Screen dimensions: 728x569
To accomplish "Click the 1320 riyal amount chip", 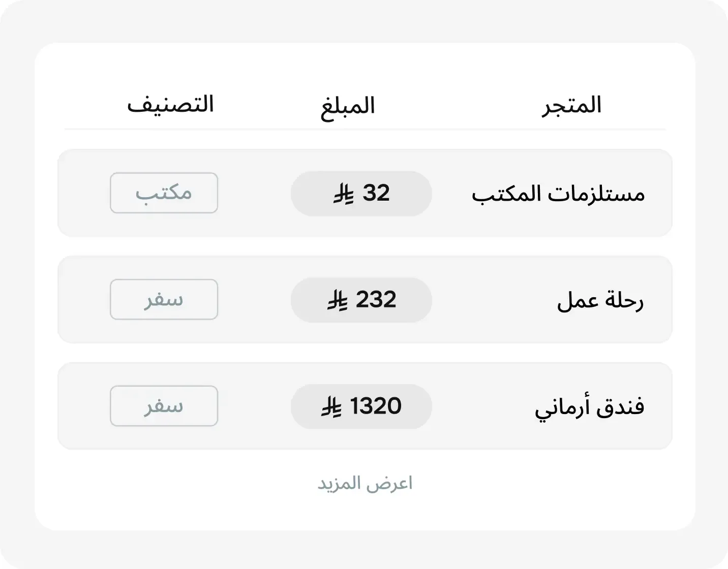I will [361, 406].
